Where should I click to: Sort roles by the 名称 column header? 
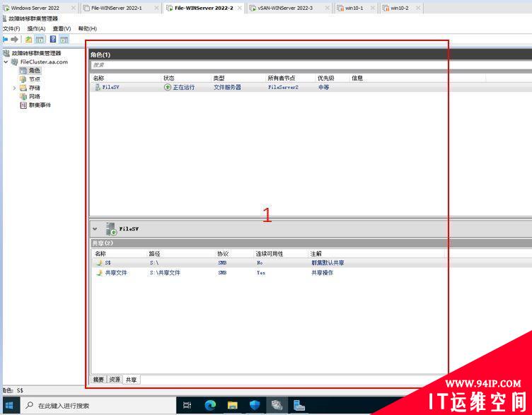99,78
